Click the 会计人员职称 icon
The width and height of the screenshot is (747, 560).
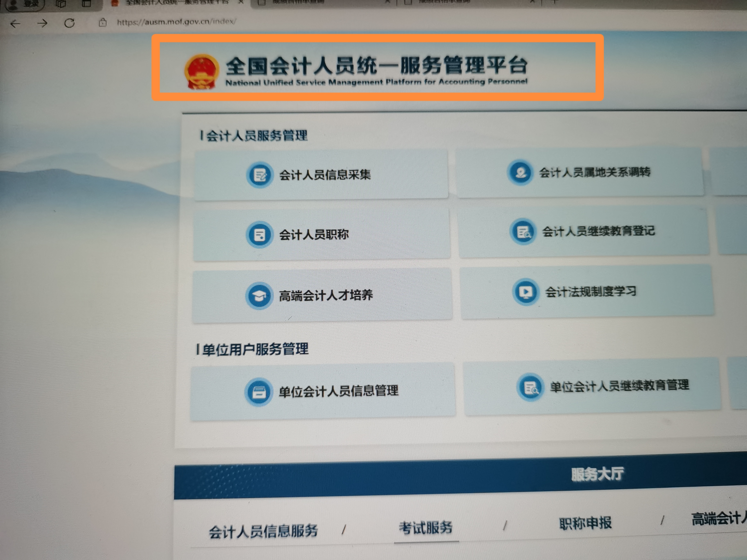coord(259,235)
